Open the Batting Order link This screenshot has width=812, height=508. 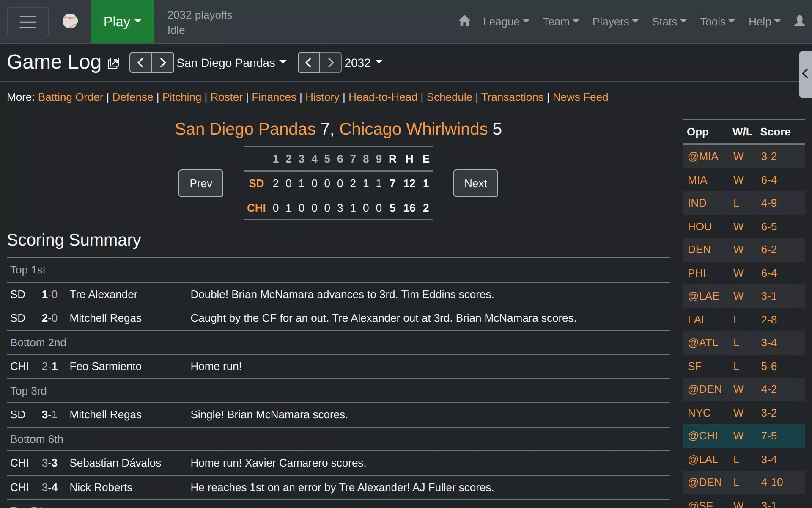click(x=71, y=97)
